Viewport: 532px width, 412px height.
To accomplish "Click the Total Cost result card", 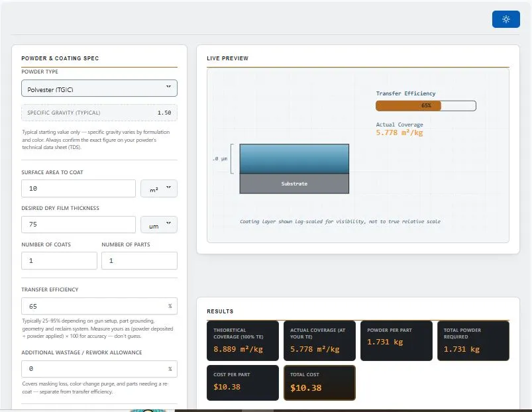I will tap(319, 383).
